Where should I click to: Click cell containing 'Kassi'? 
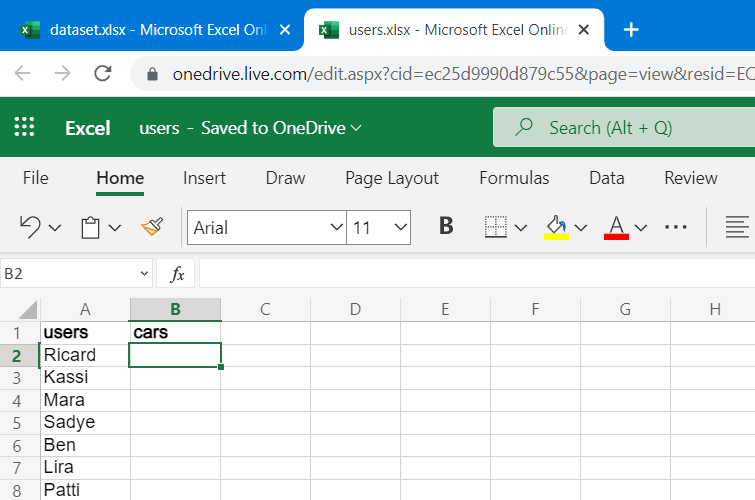coord(85,378)
